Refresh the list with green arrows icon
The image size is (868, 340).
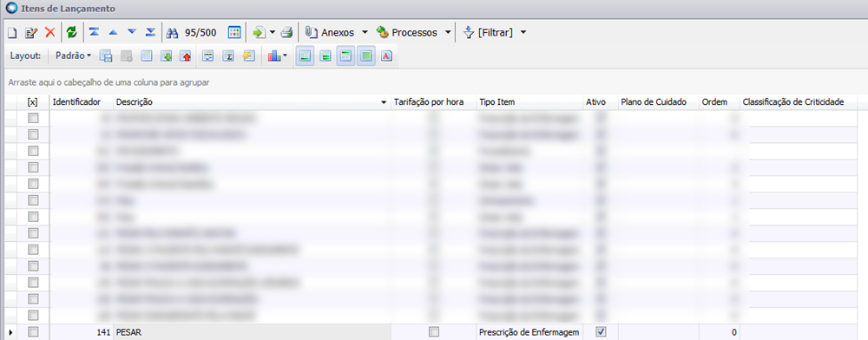71,33
